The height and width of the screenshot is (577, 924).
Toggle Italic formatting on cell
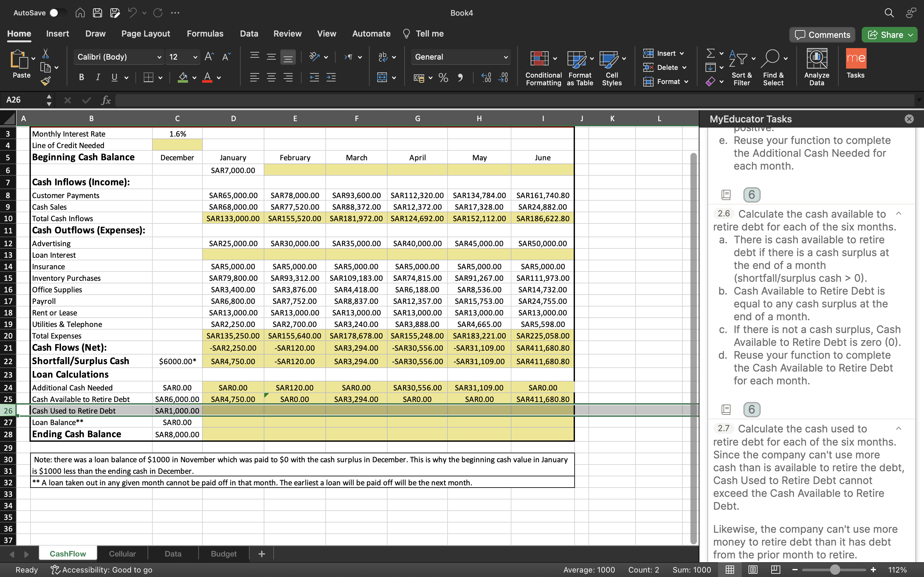[x=98, y=78]
